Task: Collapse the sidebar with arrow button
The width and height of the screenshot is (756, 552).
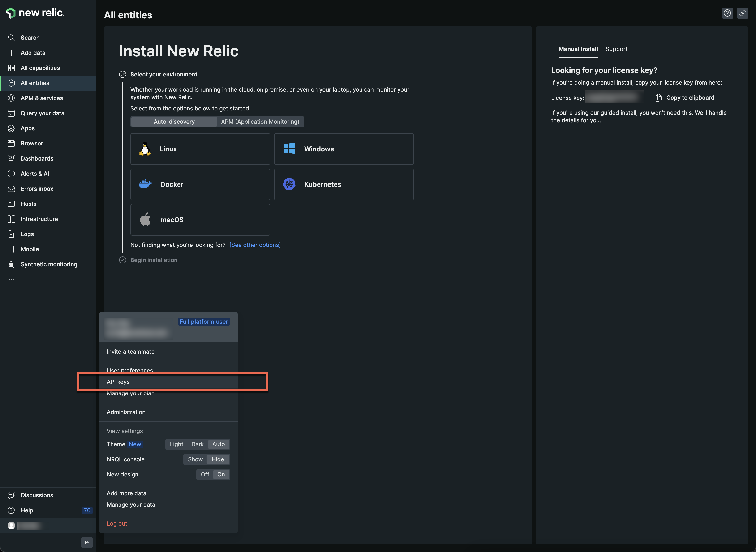Action: tap(87, 542)
